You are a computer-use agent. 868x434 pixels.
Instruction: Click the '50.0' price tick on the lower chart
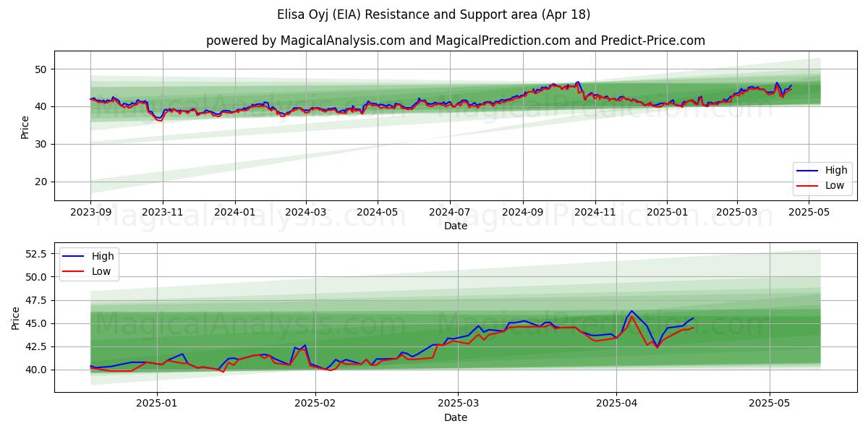pos(38,277)
